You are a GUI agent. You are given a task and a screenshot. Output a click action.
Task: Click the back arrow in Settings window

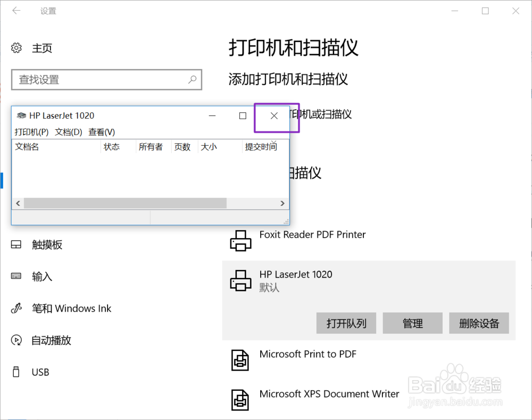[16, 11]
